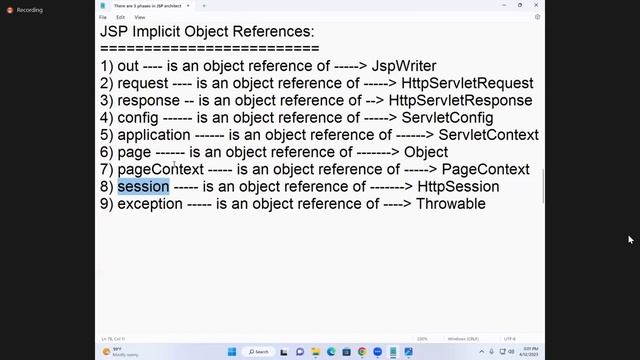Click the vertical scrollbar thumb in Notepad
The height and width of the screenshot is (360, 640).
[x=543, y=186]
